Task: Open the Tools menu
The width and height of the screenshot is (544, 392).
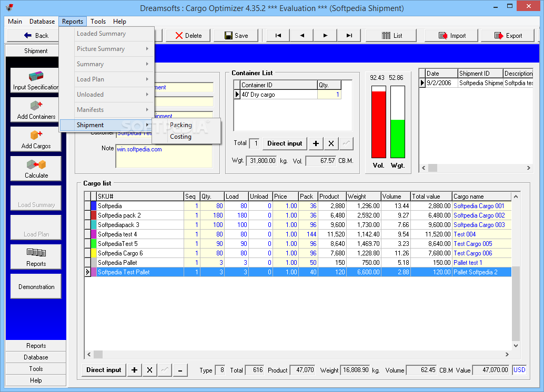Action: point(98,22)
